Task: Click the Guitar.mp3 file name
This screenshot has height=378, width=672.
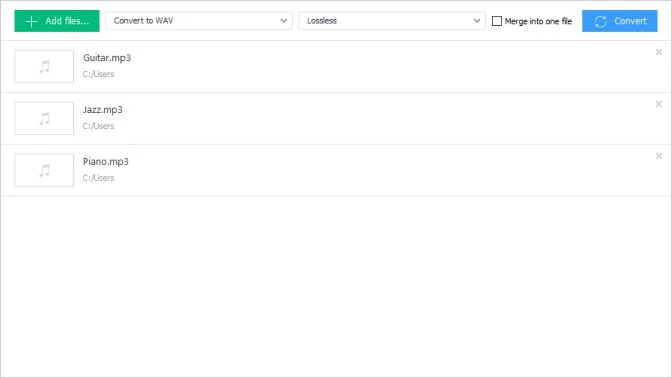Action: 107,58
